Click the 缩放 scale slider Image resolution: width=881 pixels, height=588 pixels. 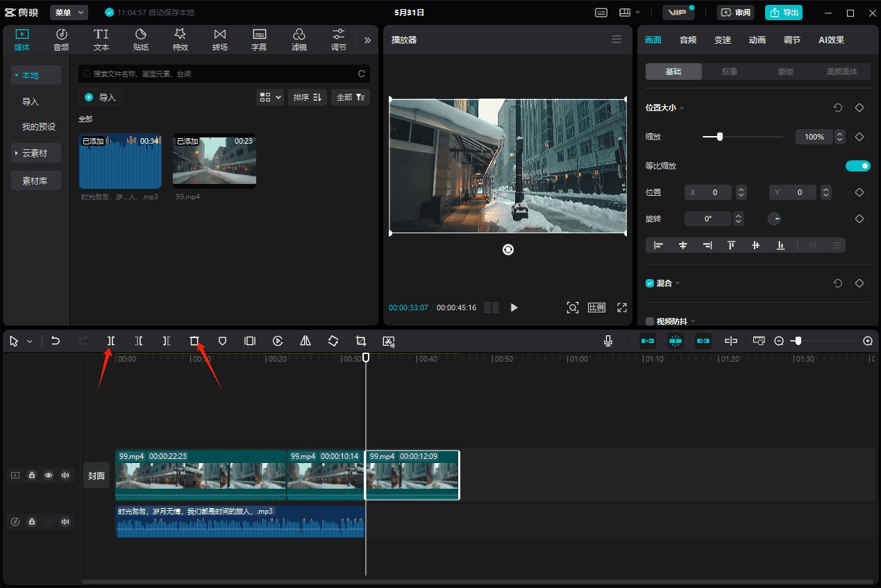(x=743, y=137)
